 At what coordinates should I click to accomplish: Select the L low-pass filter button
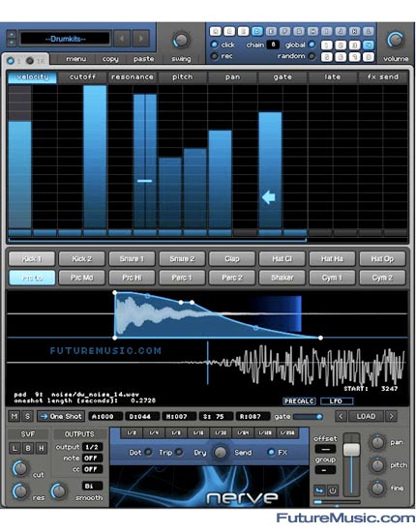[x=15, y=449]
